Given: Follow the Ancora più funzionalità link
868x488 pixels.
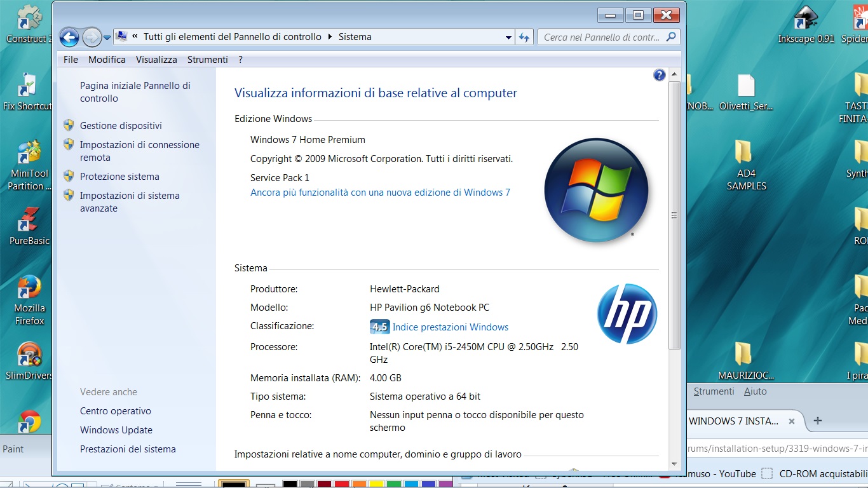Looking at the screenshot, I should pos(380,192).
